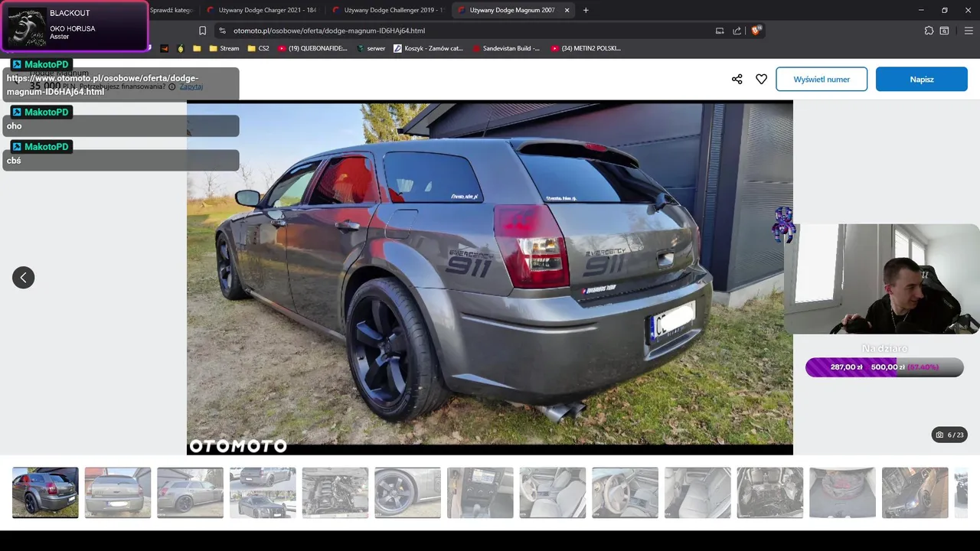Open the Koszyk - Zamów bookmark
Screen dimensions: 980x551
(x=428, y=48)
